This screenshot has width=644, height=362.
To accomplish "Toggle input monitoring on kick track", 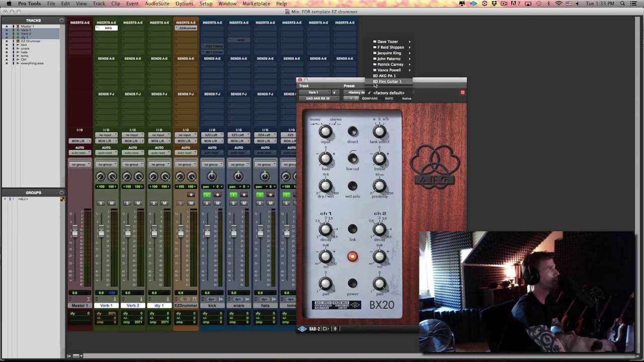I will [206, 195].
